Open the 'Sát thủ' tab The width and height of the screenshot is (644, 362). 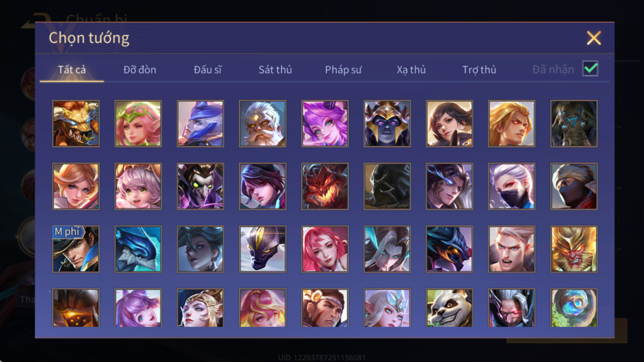click(x=275, y=70)
